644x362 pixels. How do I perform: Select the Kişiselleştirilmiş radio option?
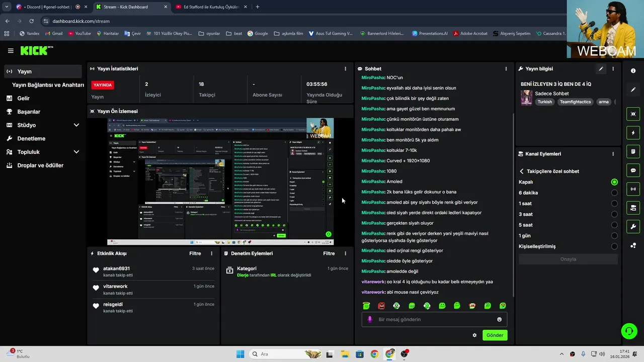614,246
